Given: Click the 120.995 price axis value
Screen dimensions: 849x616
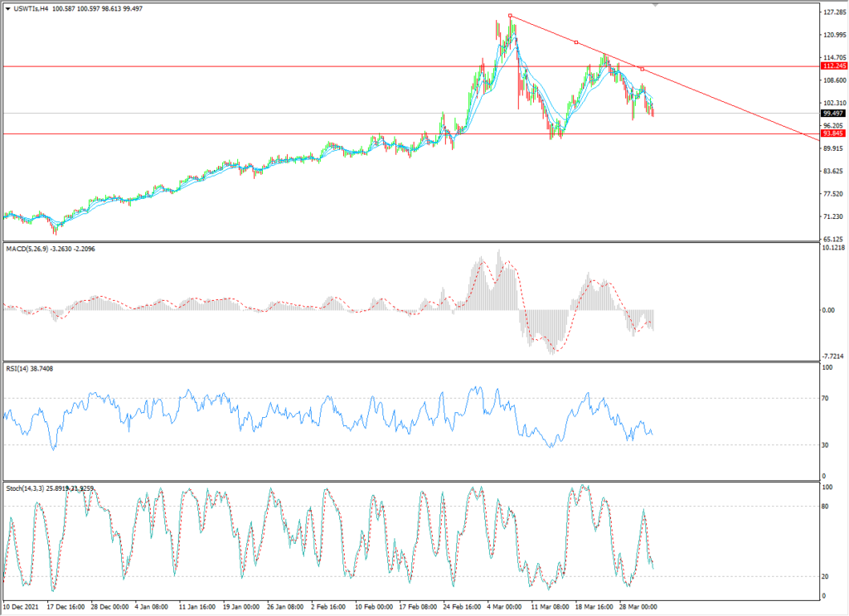Looking at the screenshot, I should click(x=834, y=35).
